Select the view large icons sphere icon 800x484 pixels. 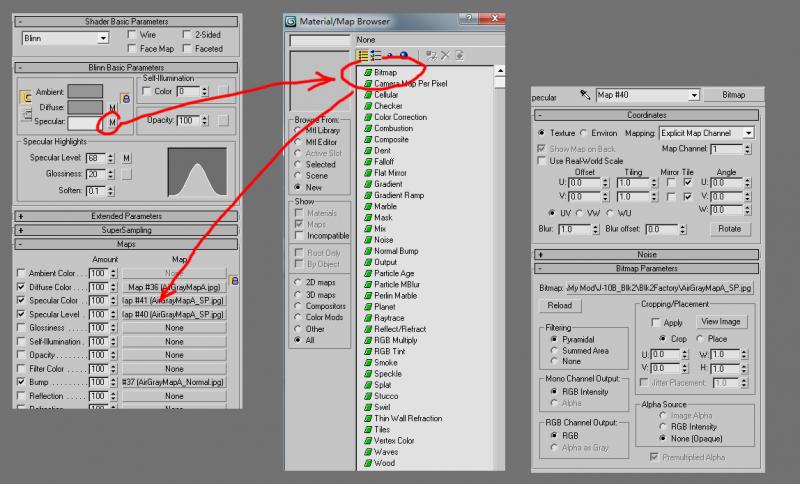tap(404, 55)
